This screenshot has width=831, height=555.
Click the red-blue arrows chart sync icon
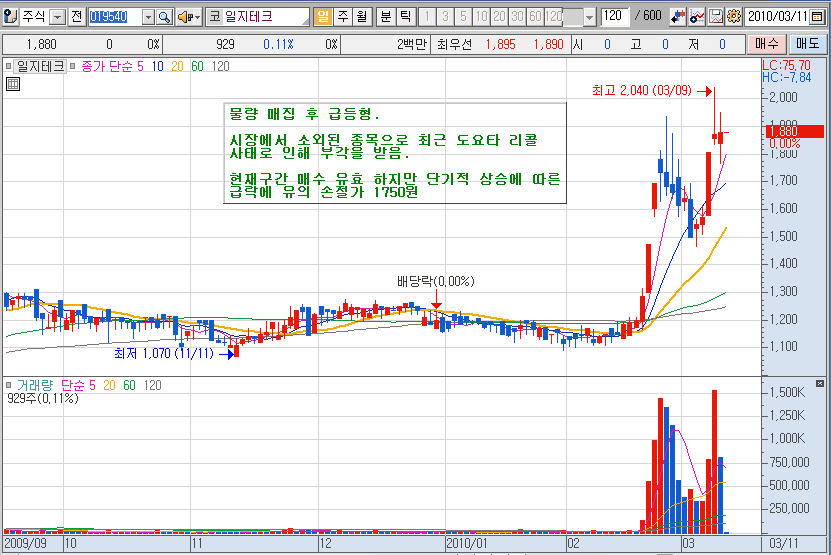(677, 17)
